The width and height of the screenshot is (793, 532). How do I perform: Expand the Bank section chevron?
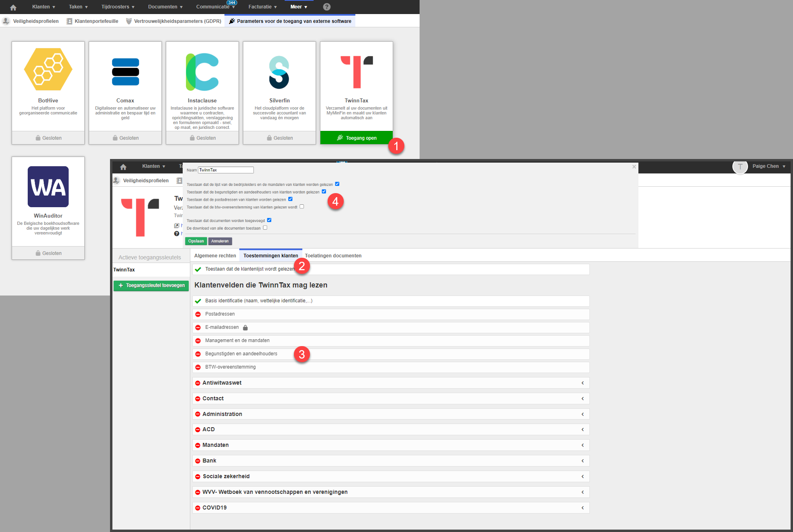(x=583, y=461)
